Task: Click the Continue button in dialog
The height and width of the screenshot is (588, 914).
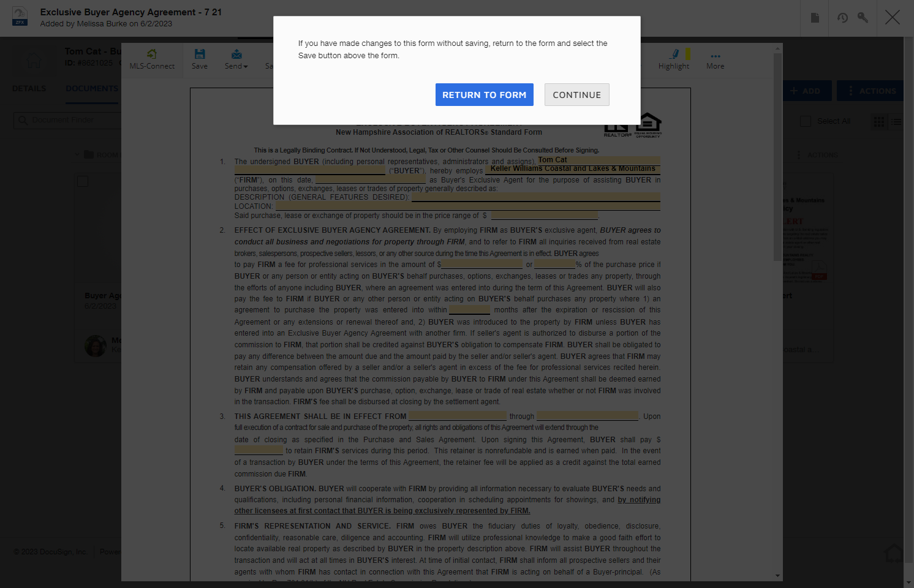Action: coord(576,95)
